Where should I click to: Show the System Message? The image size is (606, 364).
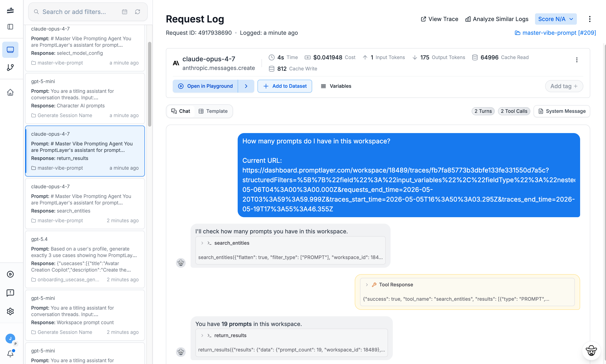tap(562, 111)
